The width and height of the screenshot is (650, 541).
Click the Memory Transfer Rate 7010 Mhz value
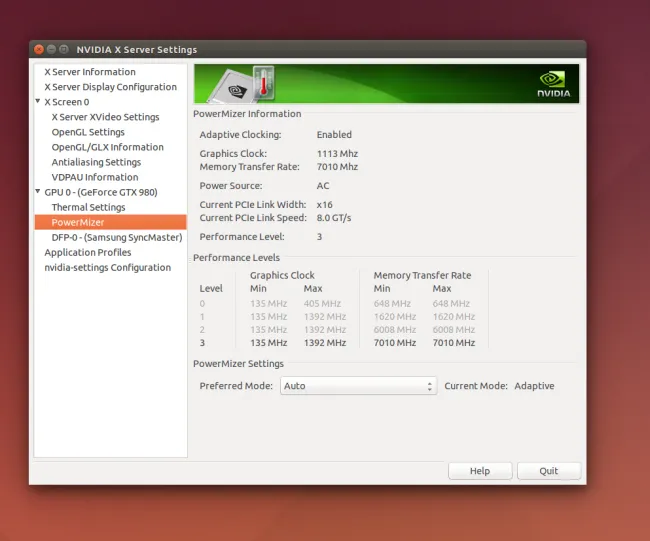pyautogui.click(x=337, y=167)
